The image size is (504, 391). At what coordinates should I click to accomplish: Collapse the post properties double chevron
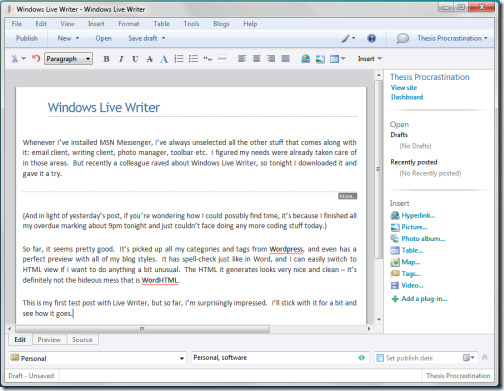click(x=485, y=357)
